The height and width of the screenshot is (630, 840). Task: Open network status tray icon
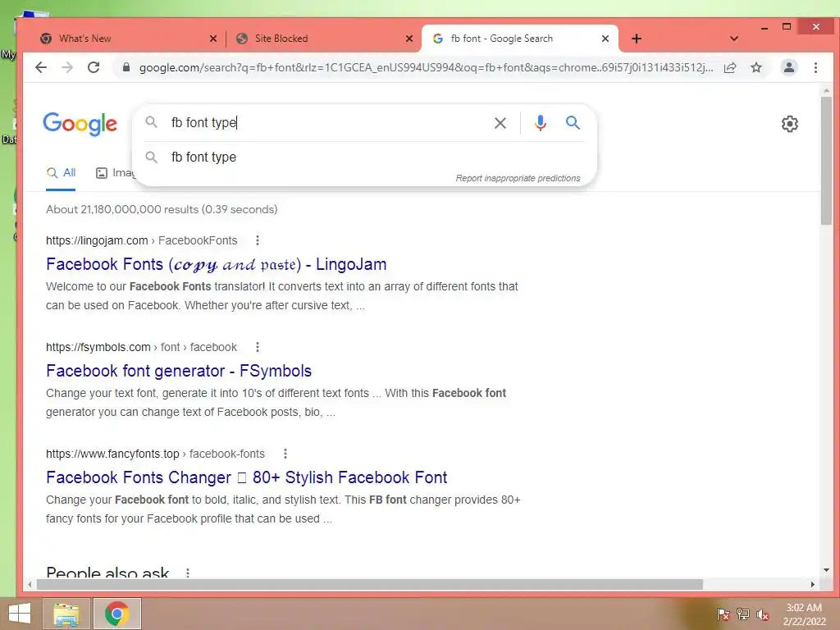pyautogui.click(x=743, y=614)
